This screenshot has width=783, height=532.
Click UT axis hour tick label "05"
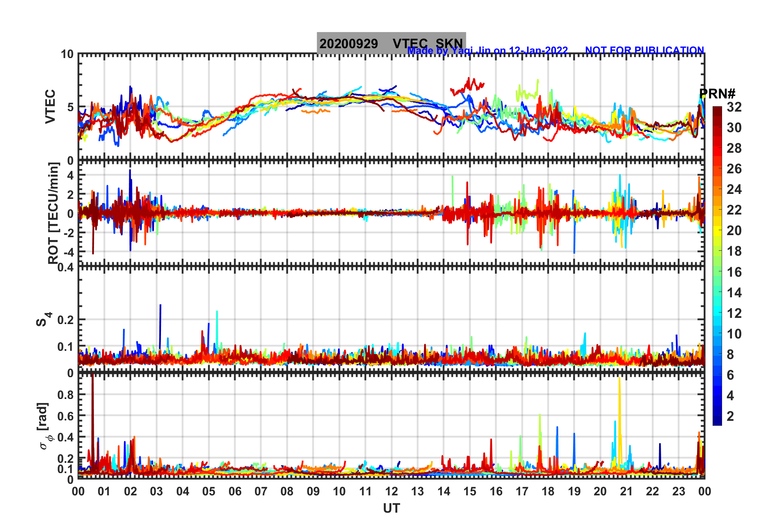[209, 491]
